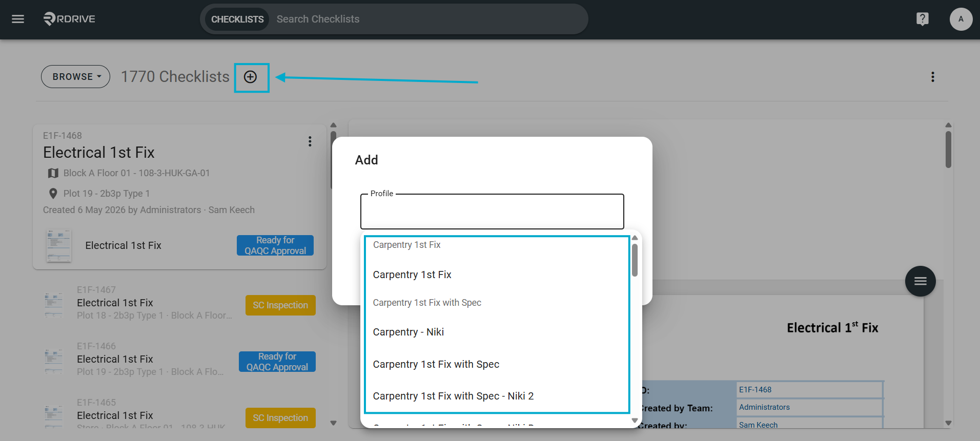Click SC Inspection badge on E1F-1467

click(280, 305)
